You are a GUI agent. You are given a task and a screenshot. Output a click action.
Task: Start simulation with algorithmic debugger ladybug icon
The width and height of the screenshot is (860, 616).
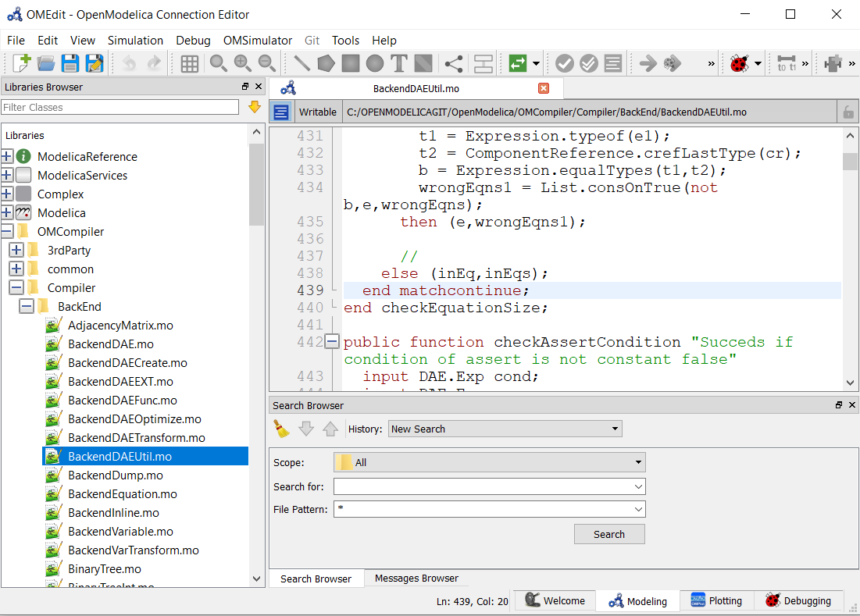click(738, 63)
